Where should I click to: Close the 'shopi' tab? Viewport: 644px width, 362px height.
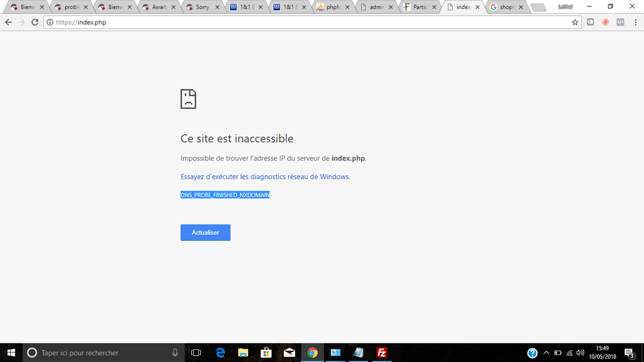(521, 7)
